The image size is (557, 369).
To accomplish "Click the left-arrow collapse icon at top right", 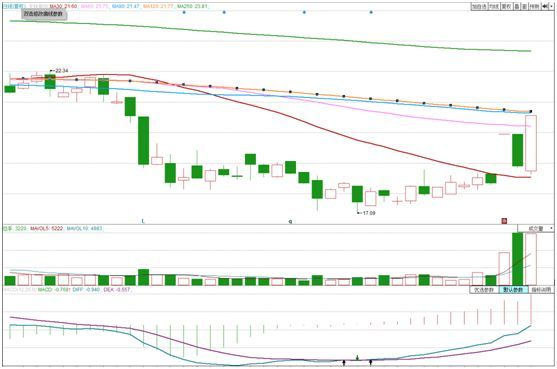I will click(x=545, y=6).
